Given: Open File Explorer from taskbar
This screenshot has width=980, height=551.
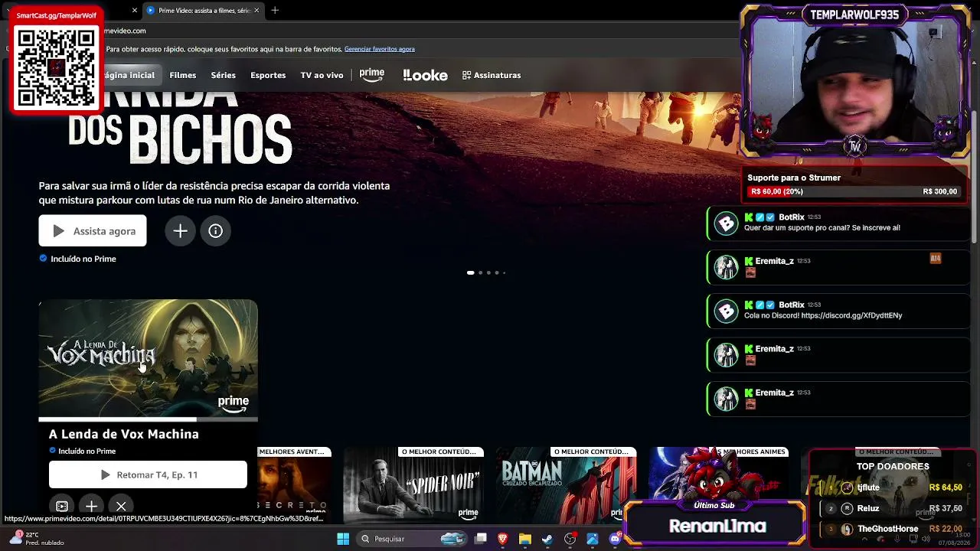Looking at the screenshot, I should [525, 539].
